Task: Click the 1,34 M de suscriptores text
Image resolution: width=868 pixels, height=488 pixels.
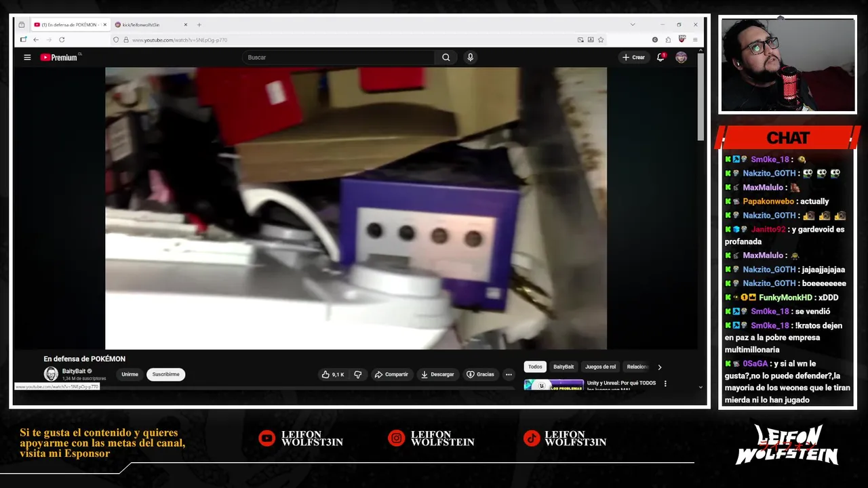Action: (x=84, y=379)
